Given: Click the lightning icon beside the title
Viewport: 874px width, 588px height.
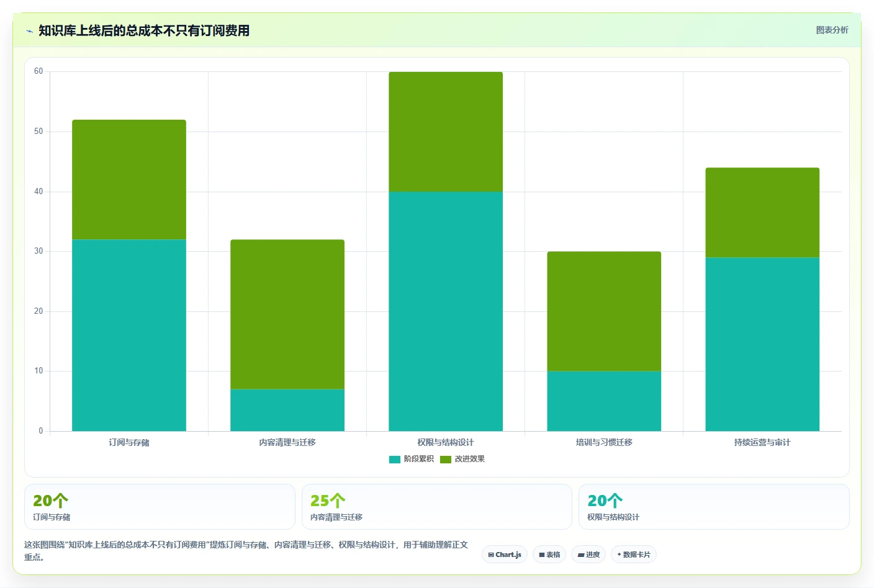Looking at the screenshot, I should [29, 31].
